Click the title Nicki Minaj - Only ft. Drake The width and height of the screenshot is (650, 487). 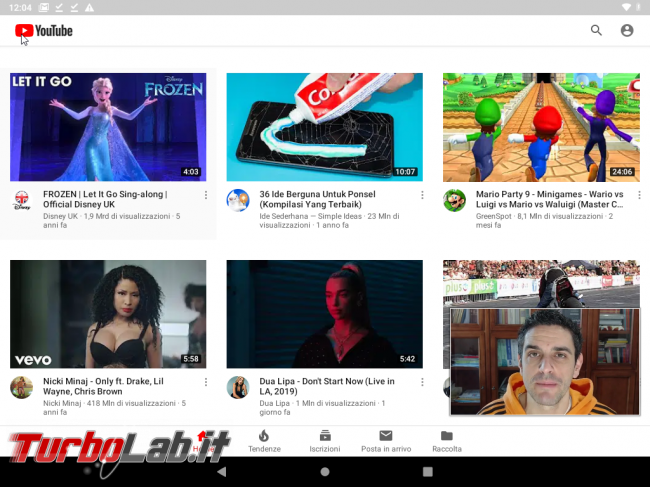tap(103, 386)
